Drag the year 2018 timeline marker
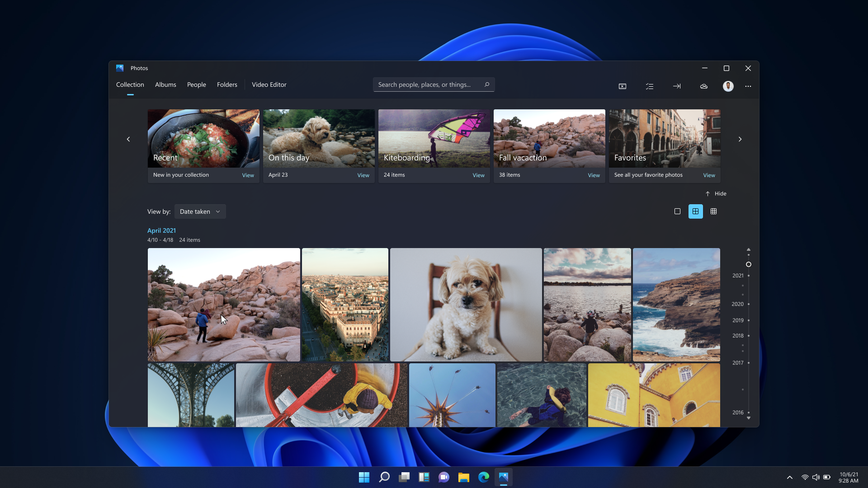Viewport: 868px width, 488px height. [750, 335]
